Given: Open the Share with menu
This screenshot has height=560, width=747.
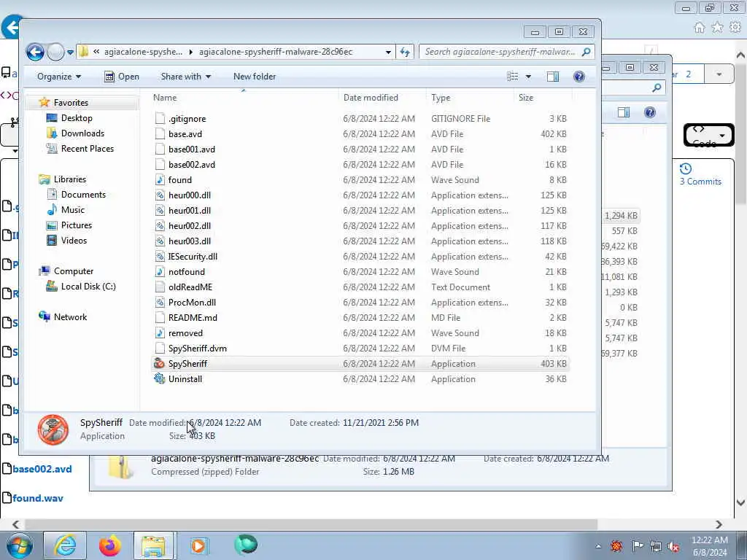Looking at the screenshot, I should pyautogui.click(x=186, y=76).
